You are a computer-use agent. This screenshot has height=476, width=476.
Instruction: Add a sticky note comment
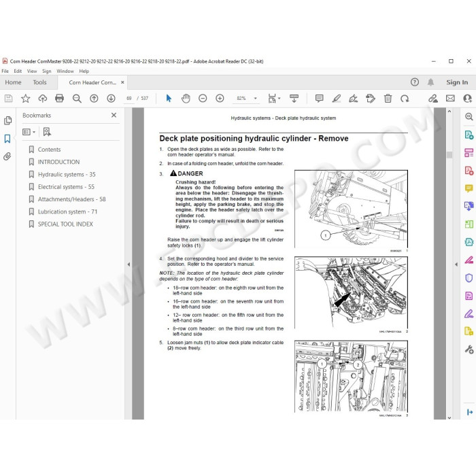(x=319, y=99)
